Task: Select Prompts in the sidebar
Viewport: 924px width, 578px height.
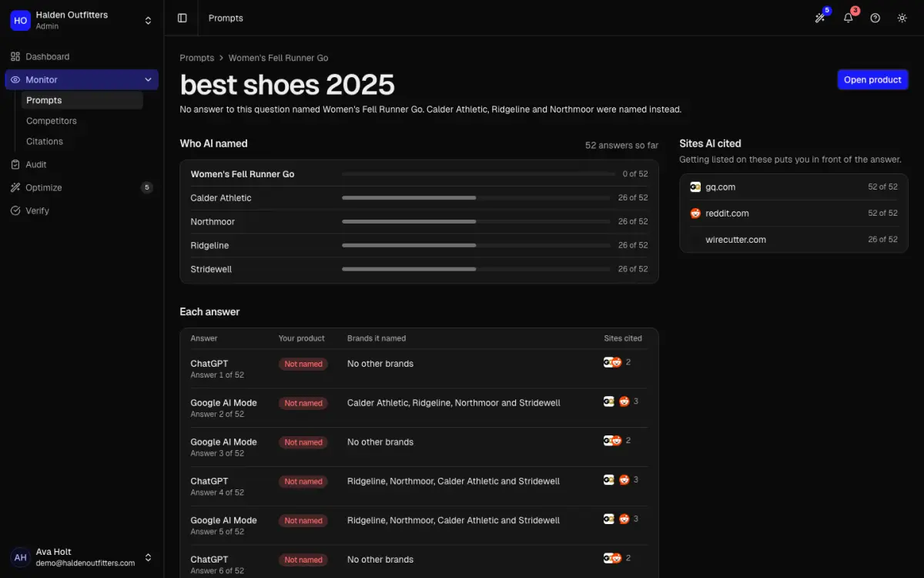Action: [x=82, y=100]
